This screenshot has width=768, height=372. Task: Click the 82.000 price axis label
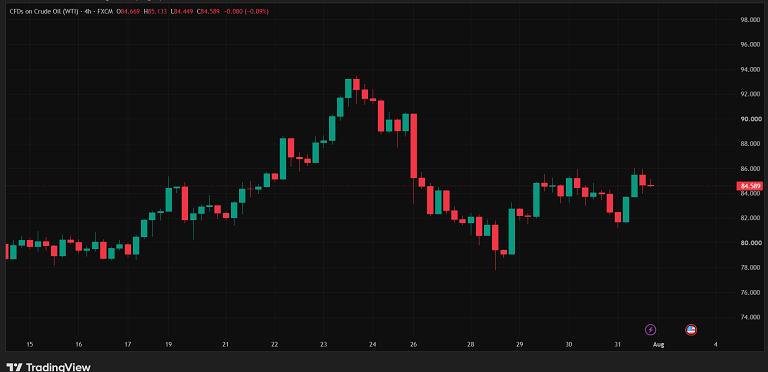(x=750, y=218)
